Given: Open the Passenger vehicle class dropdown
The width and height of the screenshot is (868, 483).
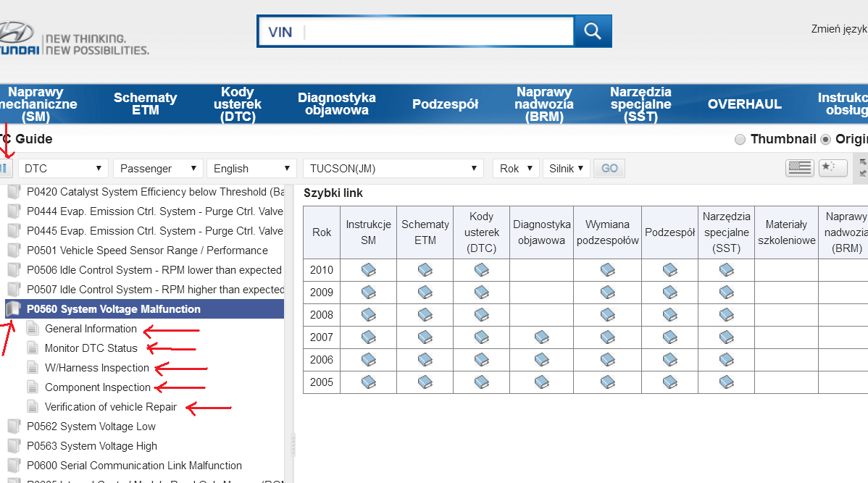Looking at the screenshot, I should (x=158, y=168).
